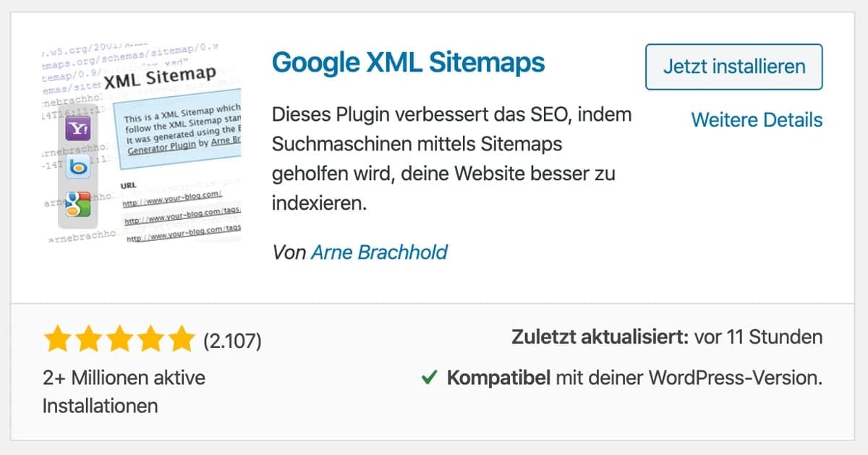Open the Google XML Sitemaps plugin title
This screenshot has height=455, width=868.
408,64
